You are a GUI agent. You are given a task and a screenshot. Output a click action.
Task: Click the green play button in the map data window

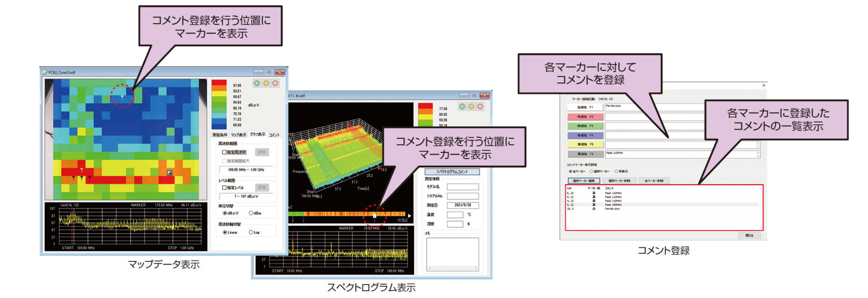click(x=257, y=83)
